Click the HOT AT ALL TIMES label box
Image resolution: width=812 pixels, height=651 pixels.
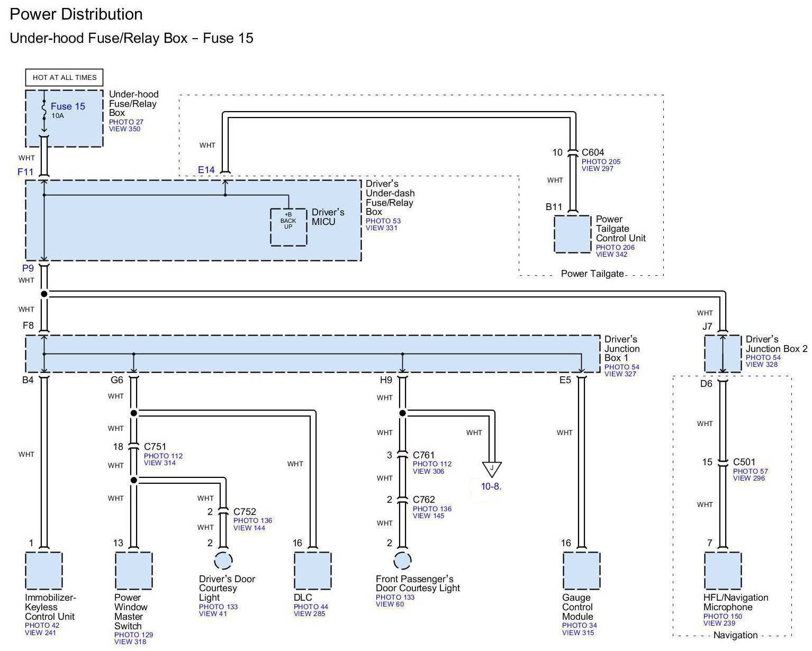(x=65, y=77)
